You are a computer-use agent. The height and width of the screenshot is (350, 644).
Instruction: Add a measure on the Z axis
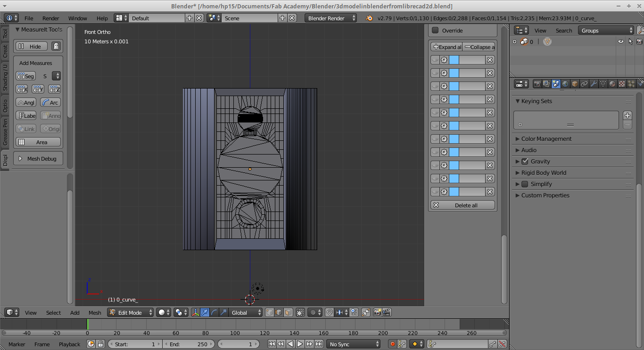(55, 89)
